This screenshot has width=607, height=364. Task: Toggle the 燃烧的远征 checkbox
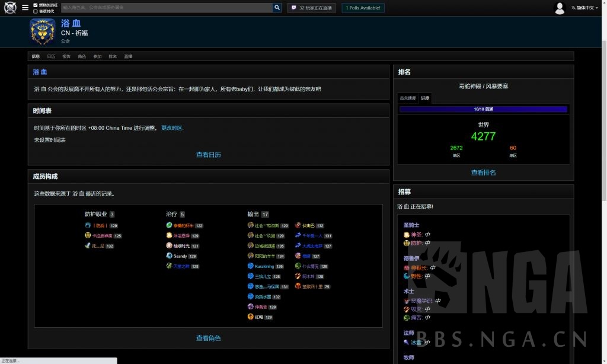[36, 5]
